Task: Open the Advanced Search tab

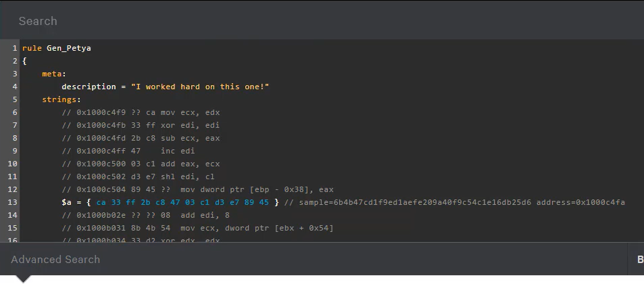Action: click(55, 260)
